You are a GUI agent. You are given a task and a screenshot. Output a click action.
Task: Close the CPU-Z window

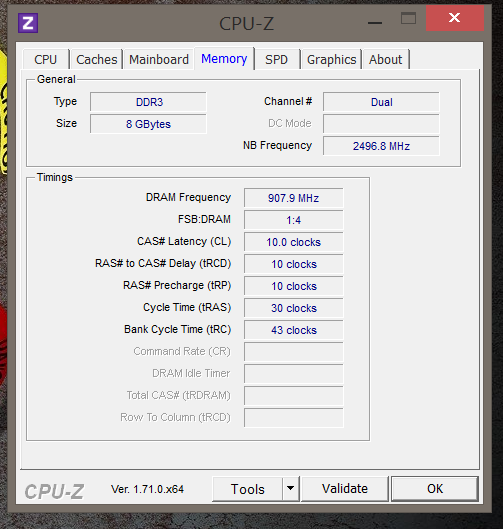coord(455,18)
